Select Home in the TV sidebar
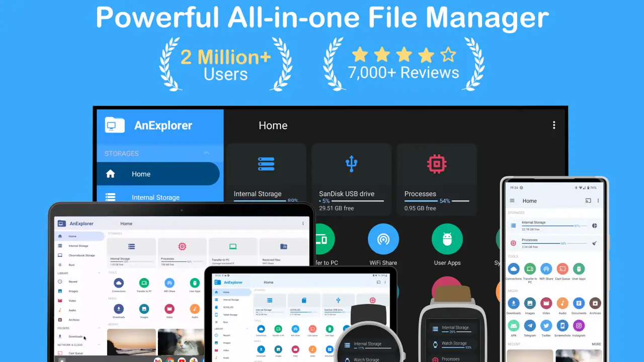This screenshot has height=362, width=644. coord(158,174)
